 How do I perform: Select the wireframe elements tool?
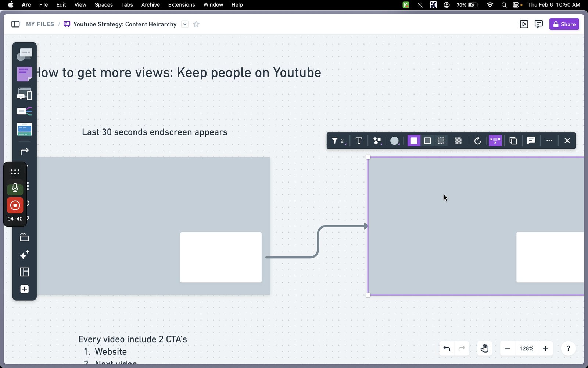coord(24,94)
